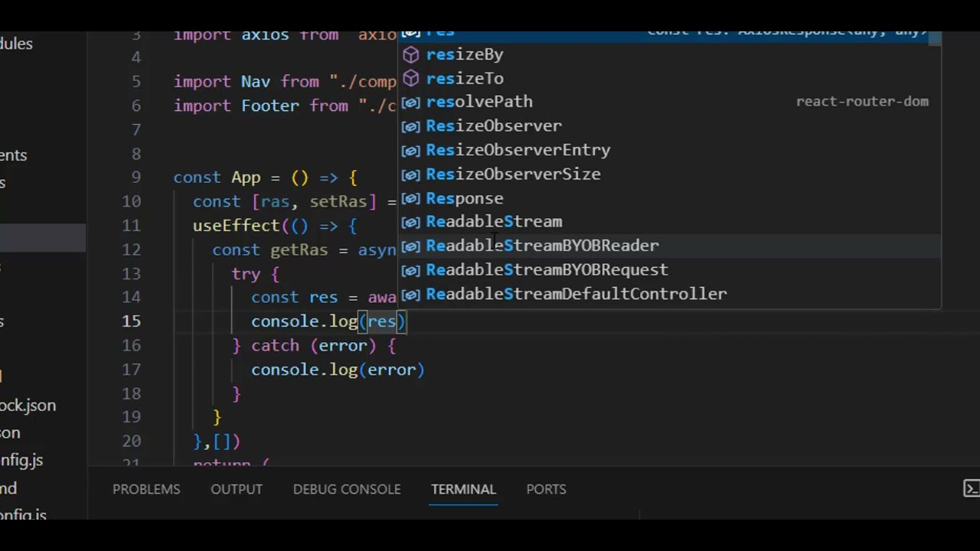Switch to the DEBUG CONSOLE tab
This screenshot has height=551, width=980.
[347, 489]
